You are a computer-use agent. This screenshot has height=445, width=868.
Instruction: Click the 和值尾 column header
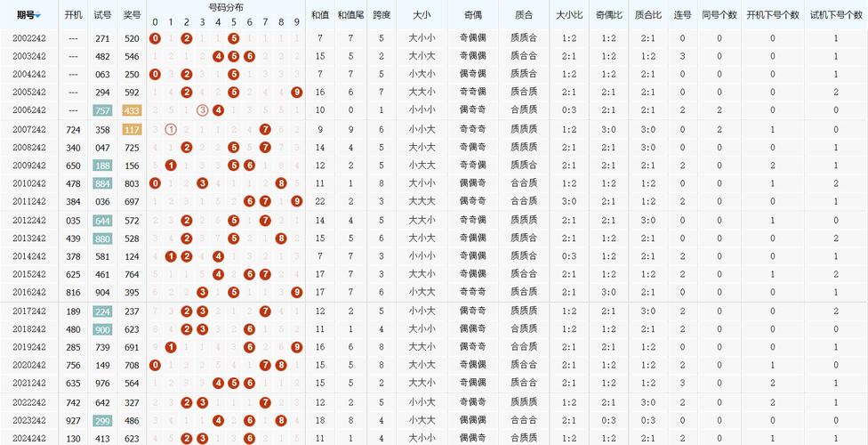[351, 15]
